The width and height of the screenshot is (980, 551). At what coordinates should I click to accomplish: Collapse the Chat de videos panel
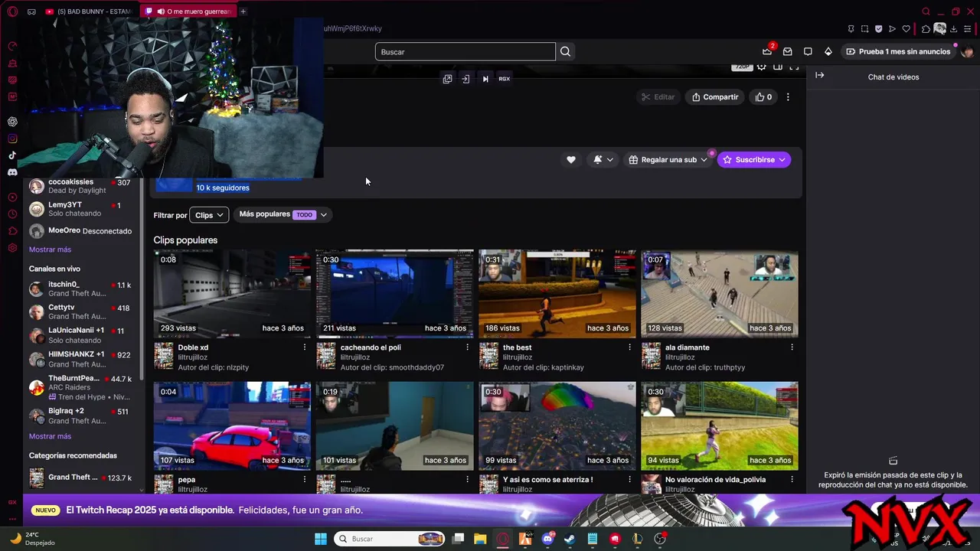pos(819,75)
